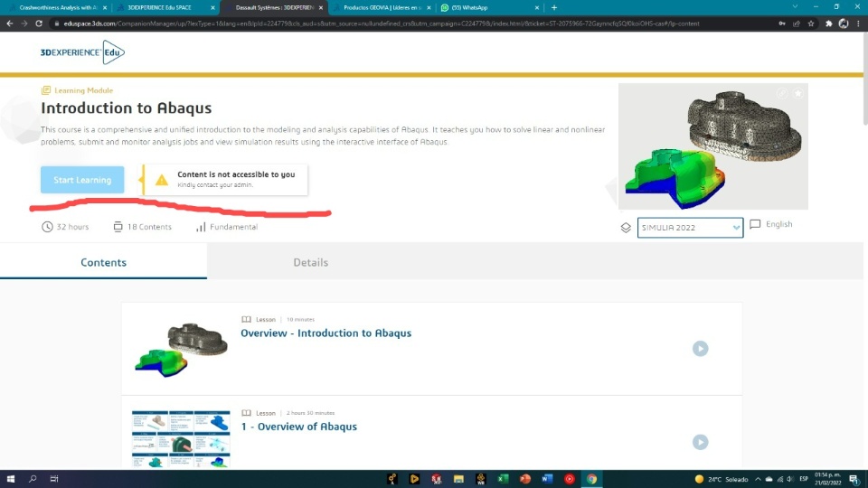Open the Windows Start menu
This screenshot has height=488, width=868.
pyautogui.click(x=11, y=479)
